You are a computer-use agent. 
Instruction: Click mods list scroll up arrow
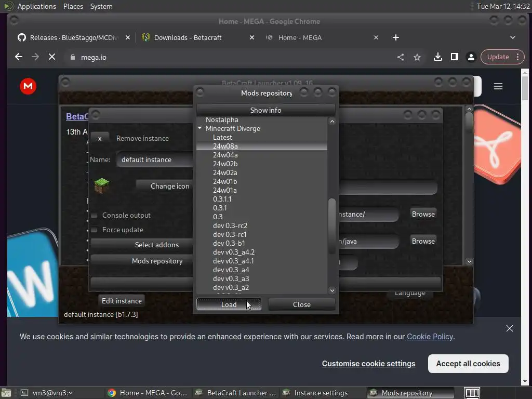(332, 122)
